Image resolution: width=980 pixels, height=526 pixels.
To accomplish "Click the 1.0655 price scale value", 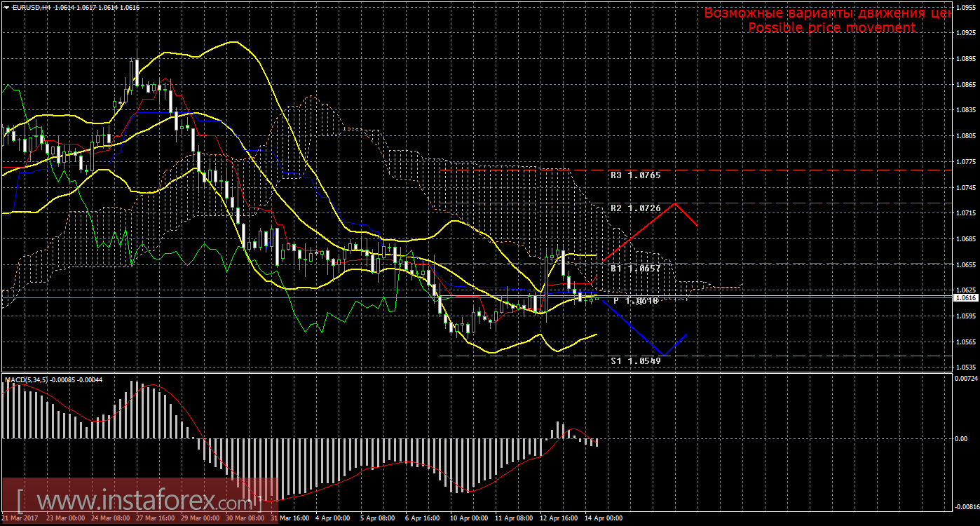I will click(965, 264).
